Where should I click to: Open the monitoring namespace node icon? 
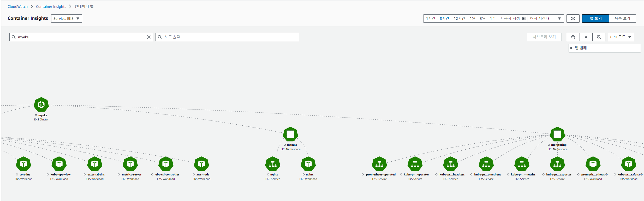(557, 134)
